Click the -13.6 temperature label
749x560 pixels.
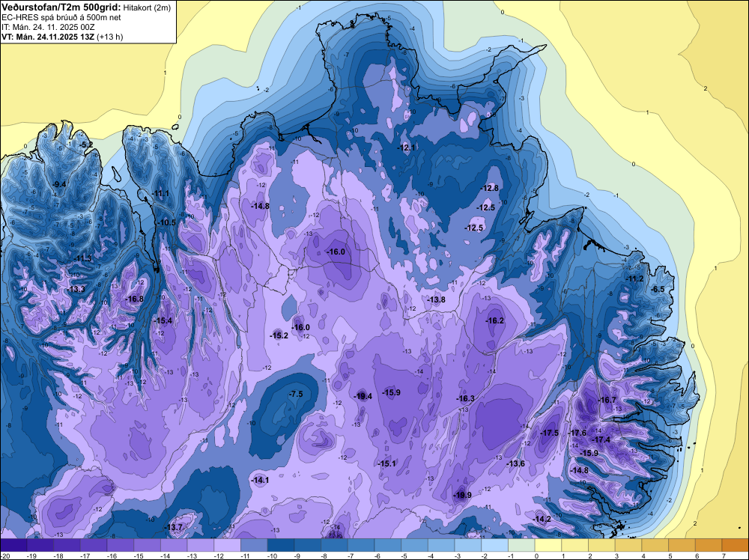point(516,463)
